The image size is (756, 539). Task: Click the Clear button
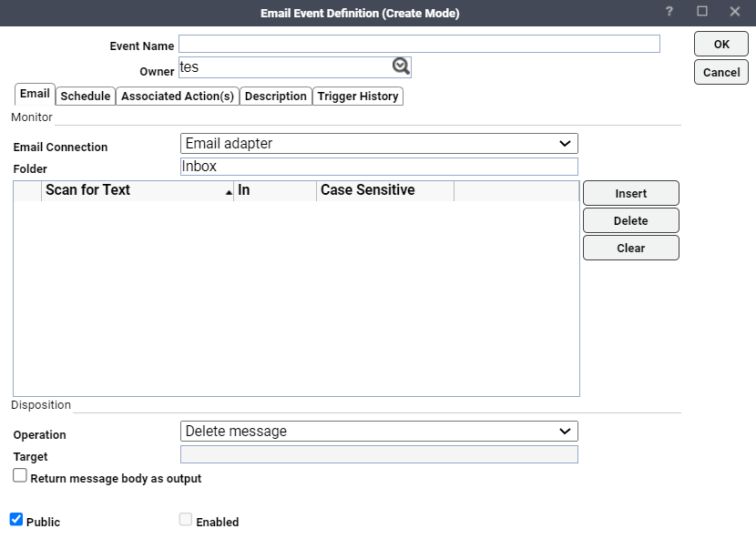(x=630, y=248)
